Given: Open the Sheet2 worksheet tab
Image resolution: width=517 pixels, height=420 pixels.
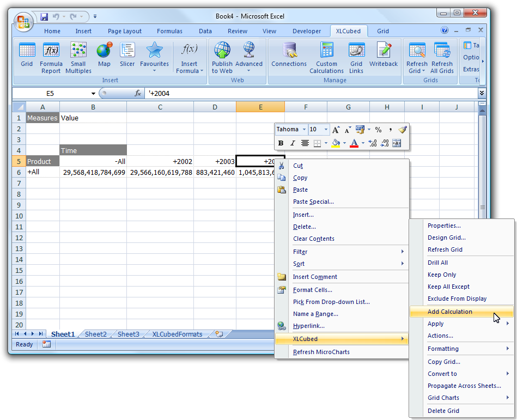Looking at the screenshot, I should (x=96, y=334).
